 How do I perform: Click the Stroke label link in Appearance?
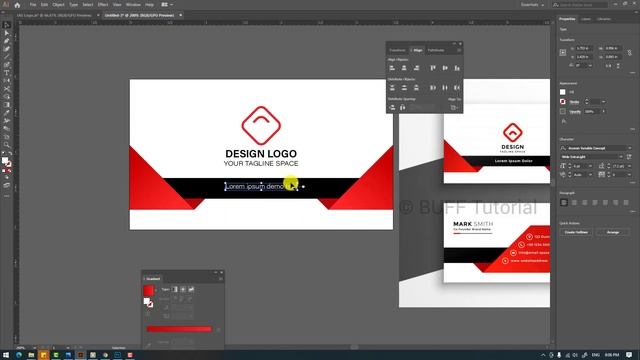click(x=574, y=102)
